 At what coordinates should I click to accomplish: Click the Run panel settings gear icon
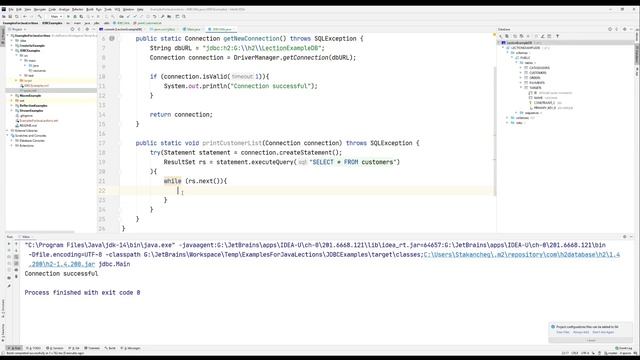(x=624, y=237)
